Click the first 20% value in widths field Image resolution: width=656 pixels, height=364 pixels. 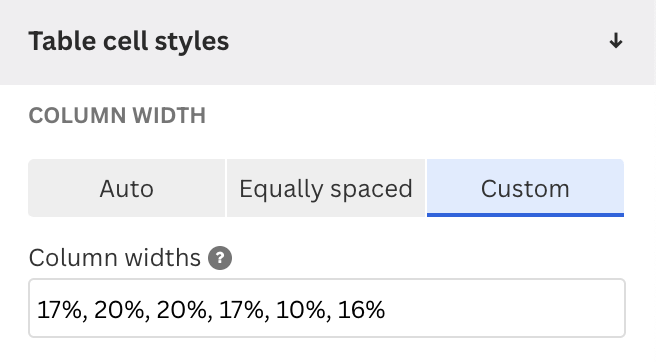(119, 310)
